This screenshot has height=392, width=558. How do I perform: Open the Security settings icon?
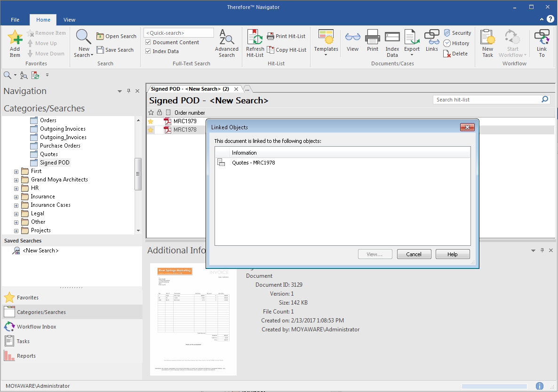[x=457, y=32]
